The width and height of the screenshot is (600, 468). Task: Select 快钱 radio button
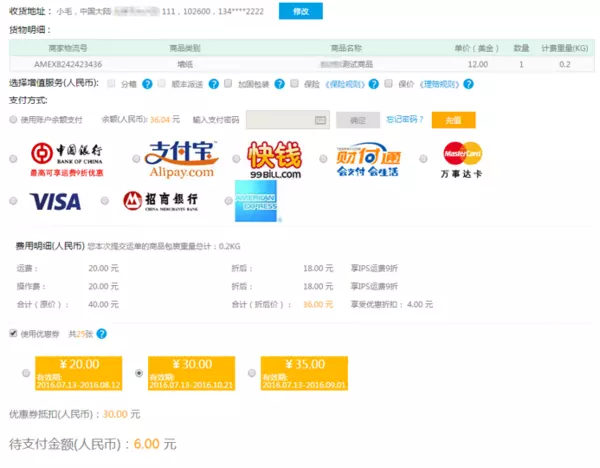(236, 159)
